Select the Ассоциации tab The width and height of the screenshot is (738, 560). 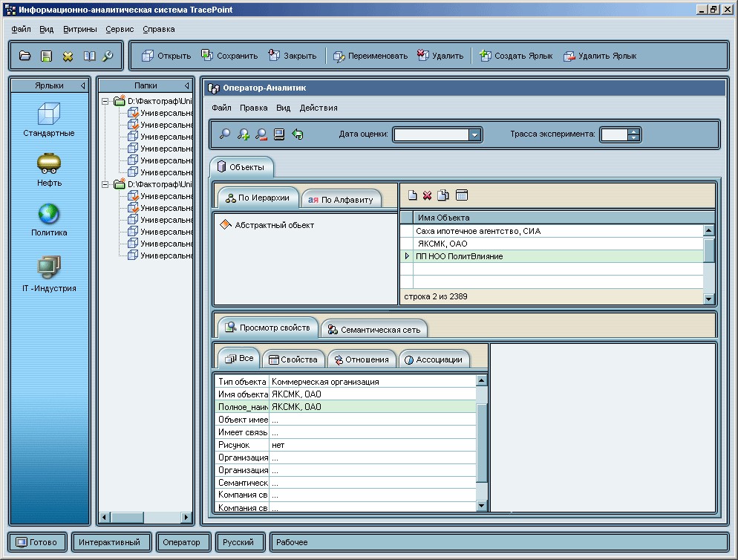[x=434, y=359]
